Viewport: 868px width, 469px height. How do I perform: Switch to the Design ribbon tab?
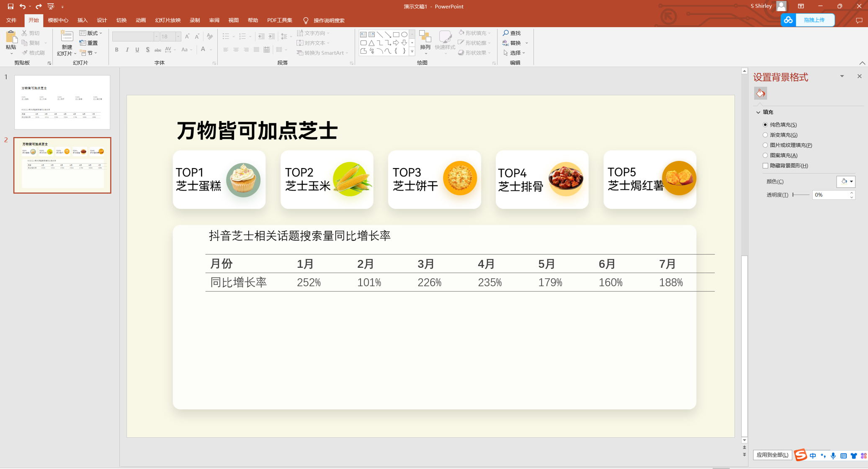[102, 20]
